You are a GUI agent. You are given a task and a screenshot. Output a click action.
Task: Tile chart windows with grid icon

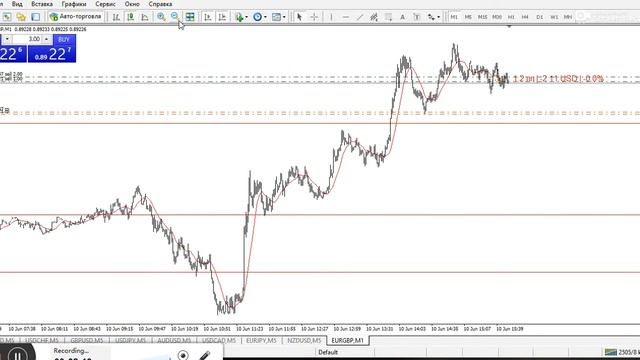pos(190,17)
